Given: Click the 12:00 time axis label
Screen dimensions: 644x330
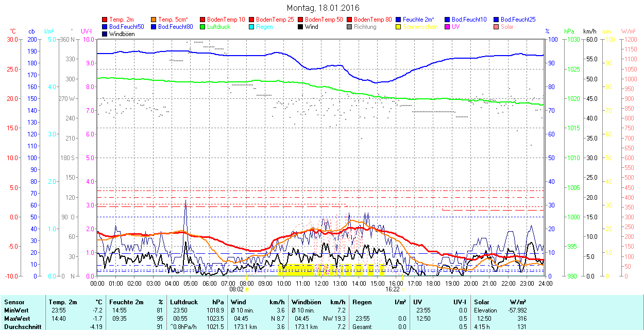Looking at the screenshot, I should 321,283.
